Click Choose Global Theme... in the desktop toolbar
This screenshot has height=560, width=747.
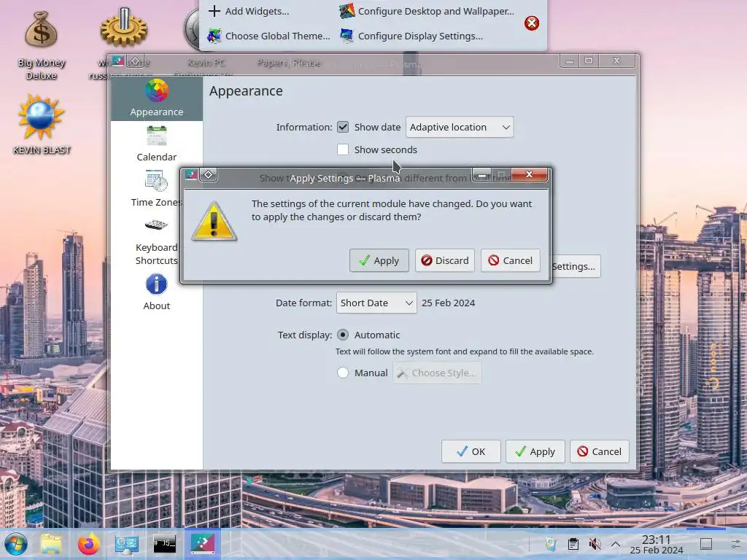point(268,36)
